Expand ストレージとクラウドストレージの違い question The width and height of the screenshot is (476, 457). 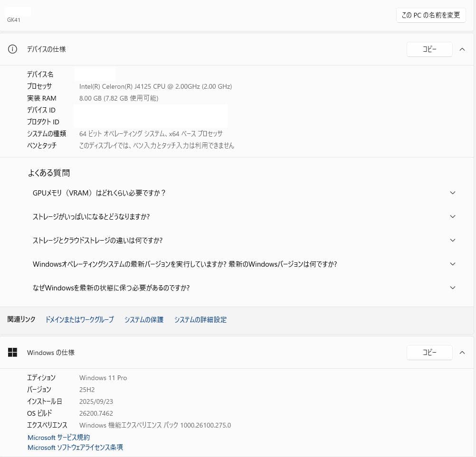point(452,241)
